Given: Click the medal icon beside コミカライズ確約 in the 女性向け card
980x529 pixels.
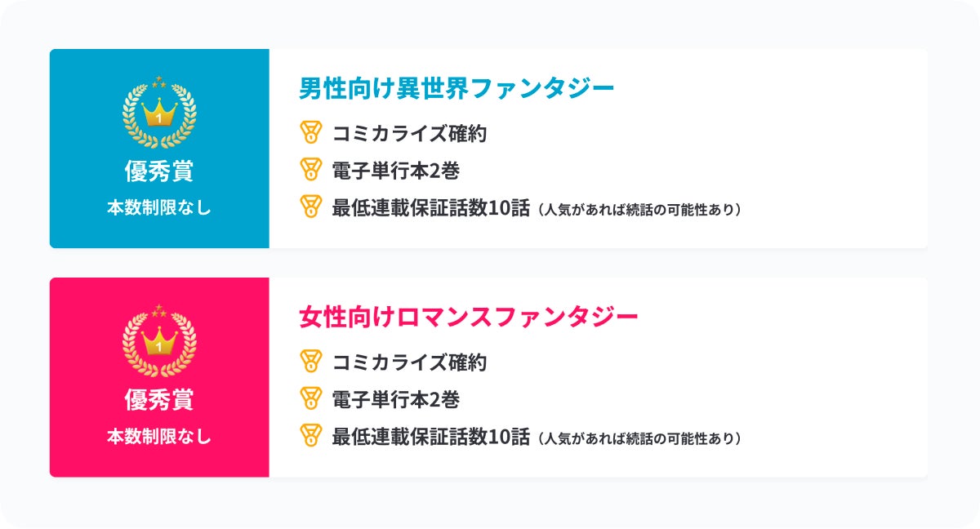Looking at the screenshot, I should click(311, 361).
